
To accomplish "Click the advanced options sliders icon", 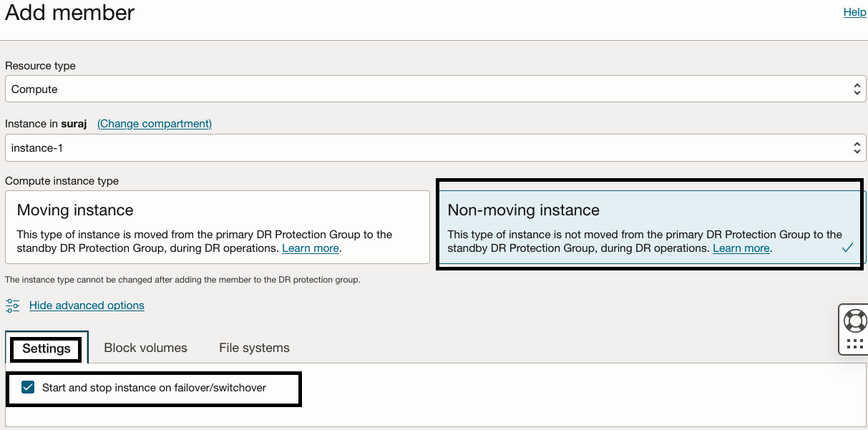I will tap(13, 306).
